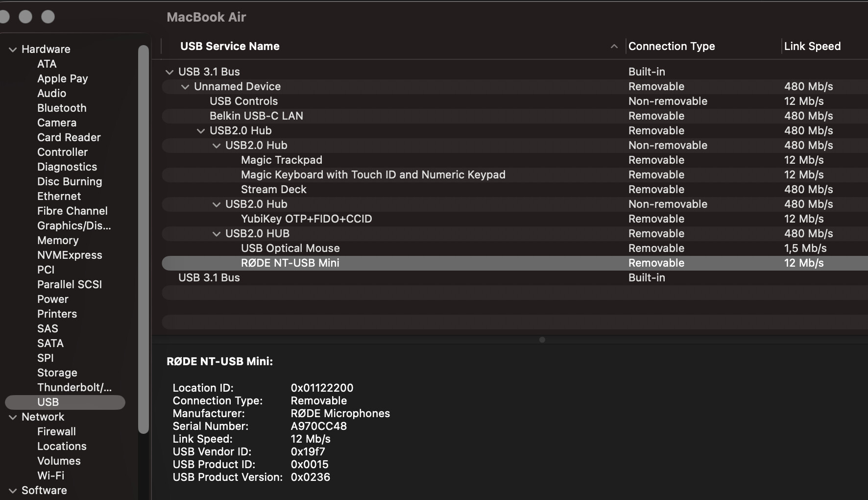The height and width of the screenshot is (500, 868).
Task: Sort by Connection Type column header
Action: [x=671, y=47]
